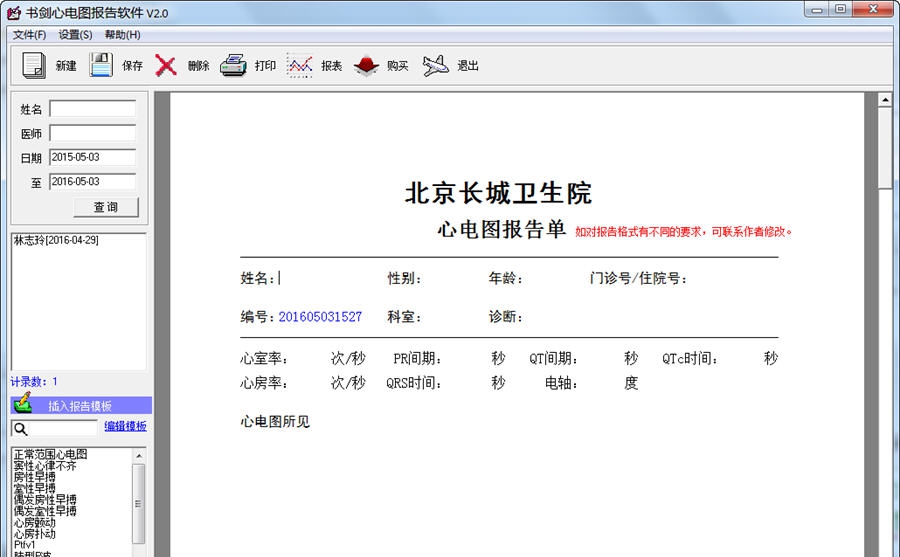Click the 编辑模板 (Edit template) link
The width and height of the screenshot is (900, 557).
pyautogui.click(x=125, y=426)
